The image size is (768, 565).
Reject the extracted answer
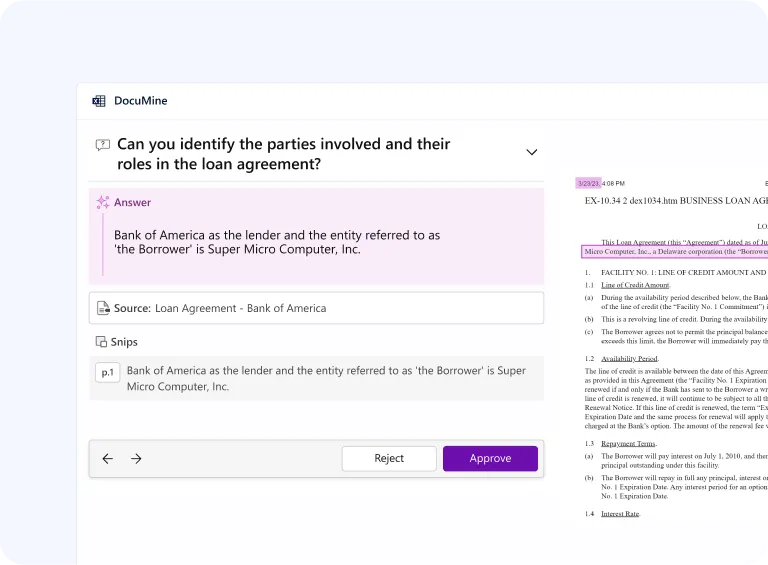[389, 459]
